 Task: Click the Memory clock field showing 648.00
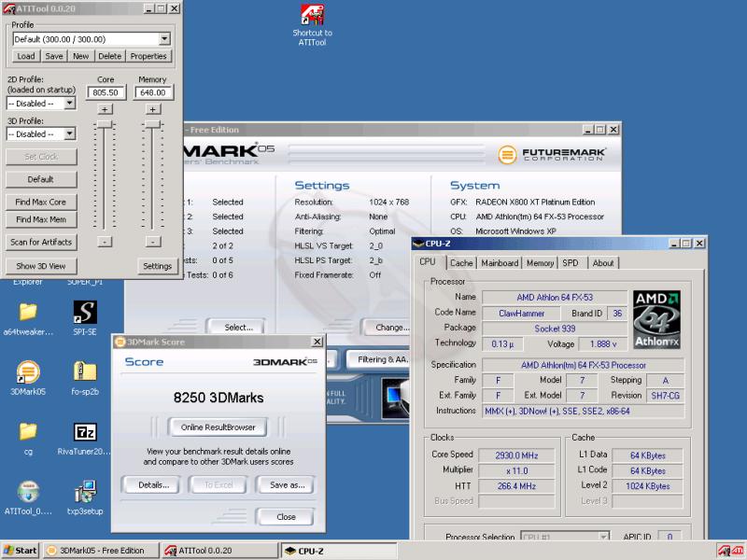(153, 92)
